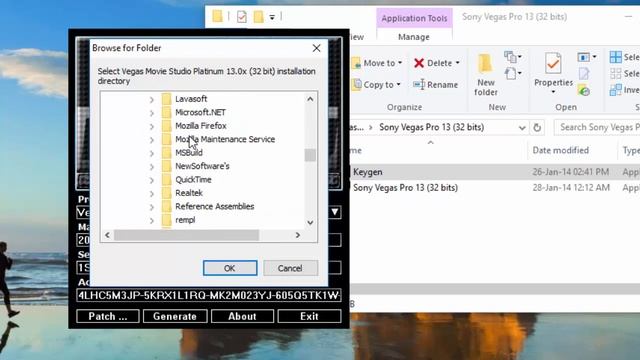Expand the Microsoft.NET folder node
Image resolution: width=640 pixels, height=360 pixels.
(x=152, y=113)
